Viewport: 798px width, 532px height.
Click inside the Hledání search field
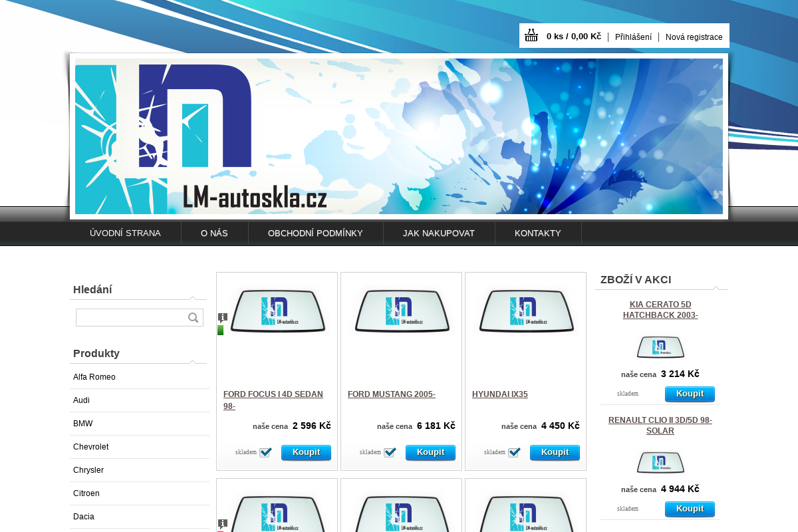tap(133, 317)
